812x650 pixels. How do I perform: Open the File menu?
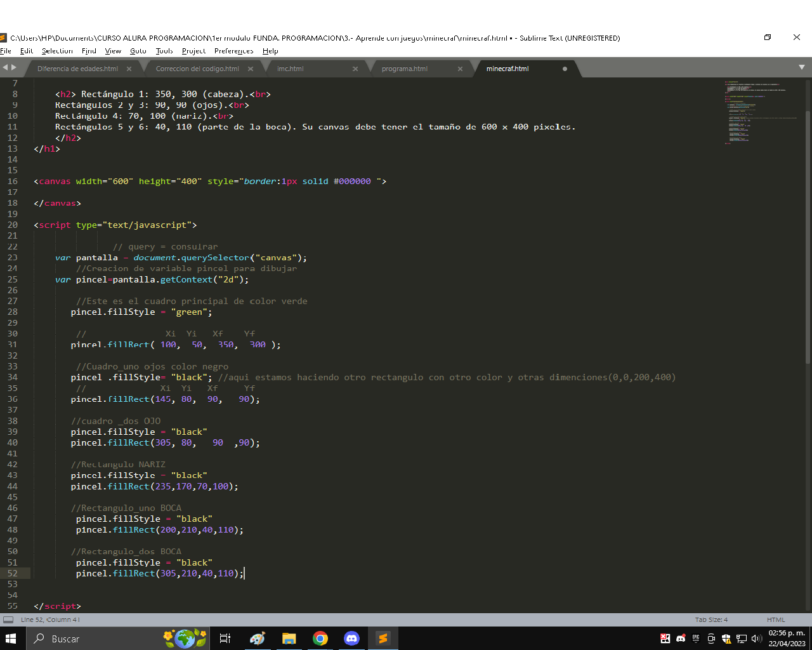(x=6, y=51)
